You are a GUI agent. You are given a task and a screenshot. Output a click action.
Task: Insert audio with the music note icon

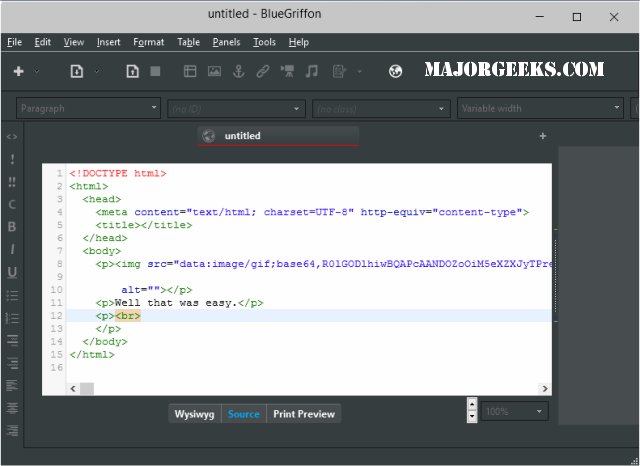coord(312,71)
